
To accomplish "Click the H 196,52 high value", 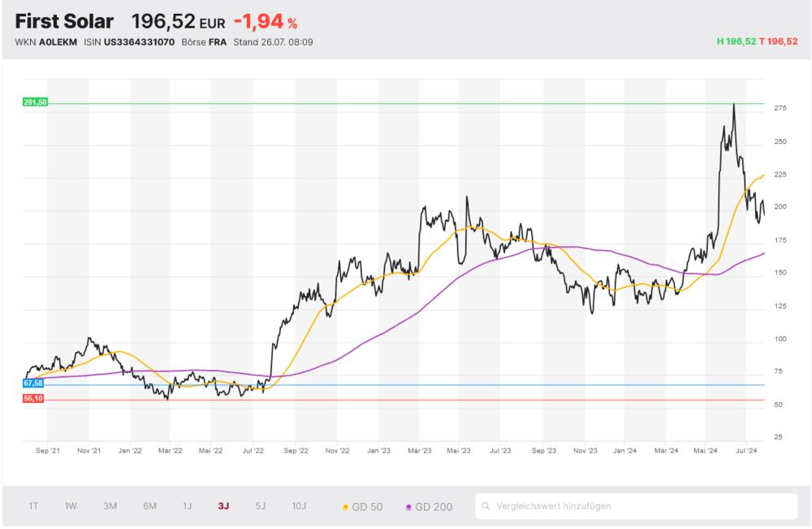I will (x=736, y=41).
